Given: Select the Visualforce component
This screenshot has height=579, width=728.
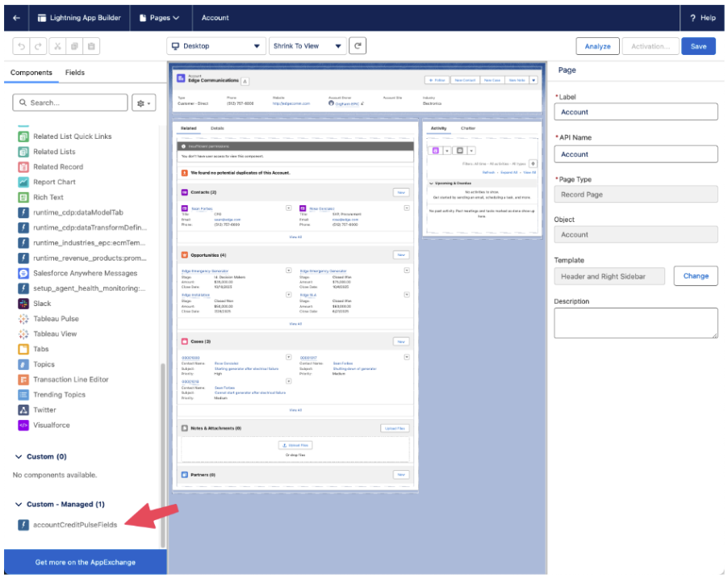Looking at the screenshot, I should pyautogui.click(x=44, y=426).
